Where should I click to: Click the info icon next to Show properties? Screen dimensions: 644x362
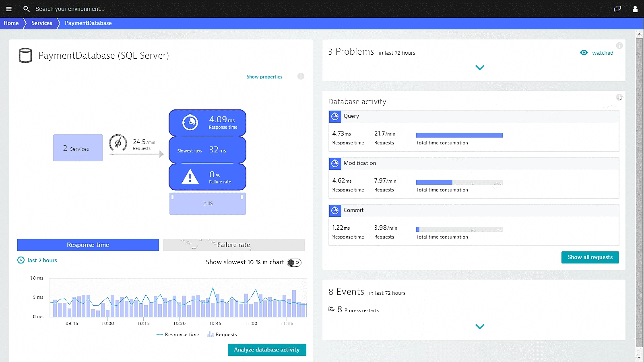click(301, 76)
